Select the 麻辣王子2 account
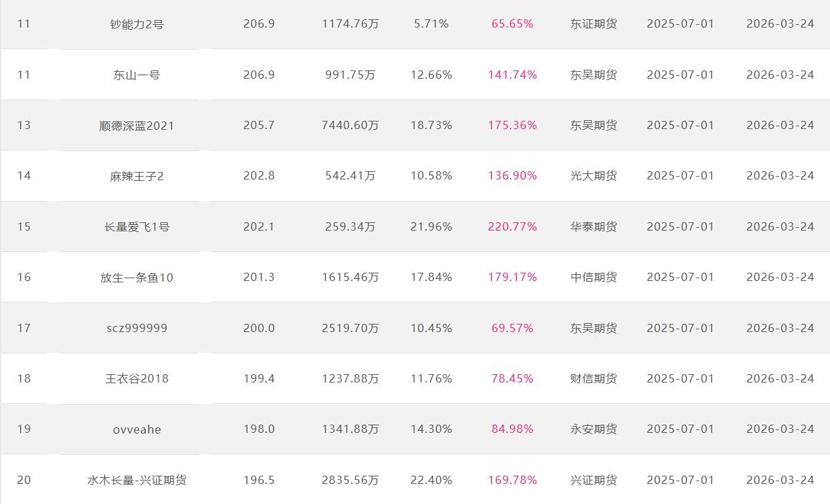Image resolution: width=830 pixels, height=504 pixels. click(136, 176)
